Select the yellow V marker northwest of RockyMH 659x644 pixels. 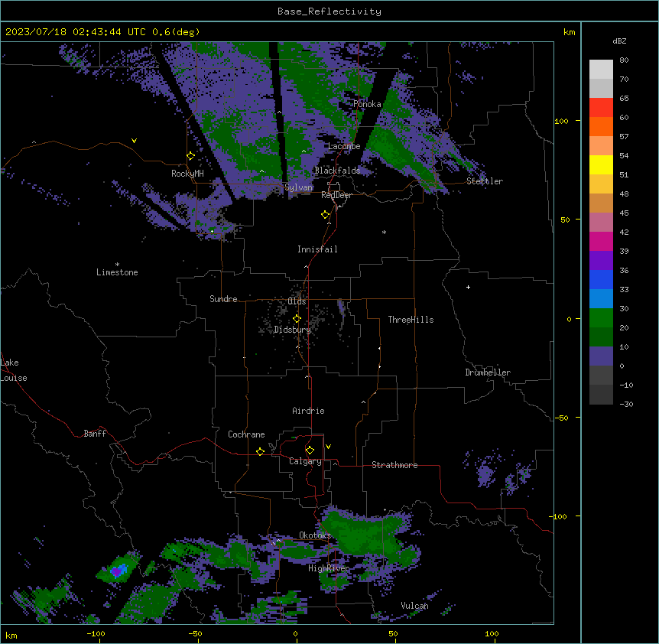pyautogui.click(x=134, y=141)
